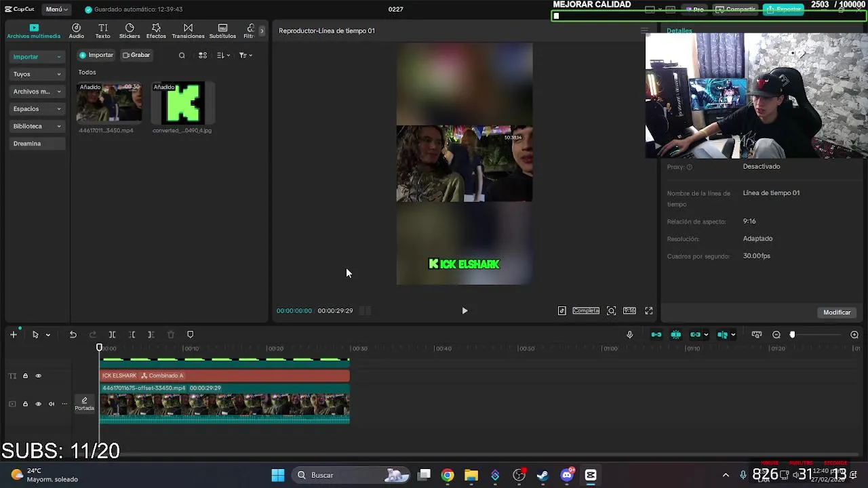Select the 44617011...3450.mp4 media thumbnail
This screenshot has width=868, height=488.
[109, 103]
